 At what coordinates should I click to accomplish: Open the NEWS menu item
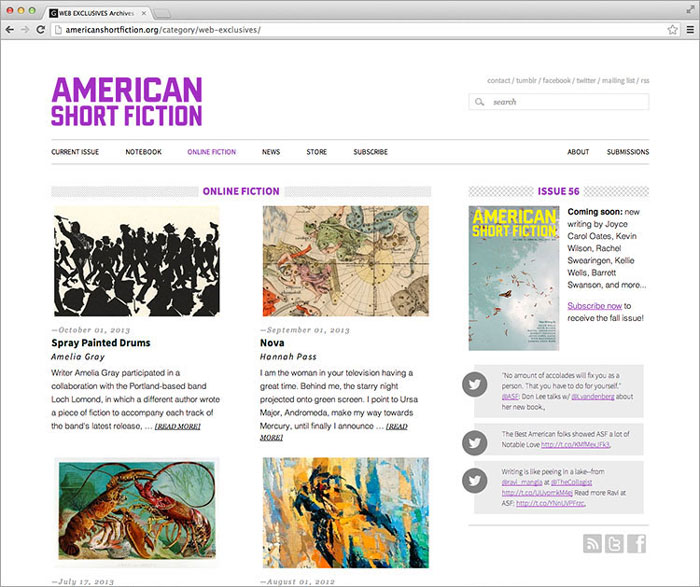[x=271, y=152]
